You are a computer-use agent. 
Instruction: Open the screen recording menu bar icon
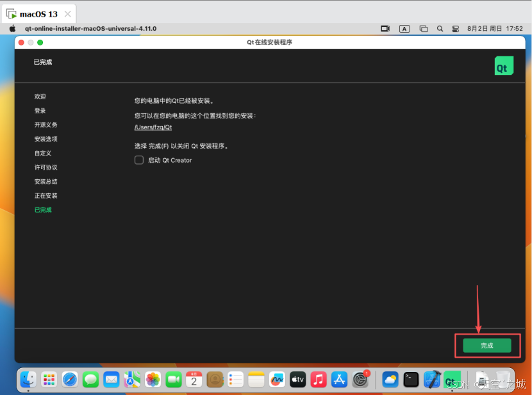coord(385,29)
